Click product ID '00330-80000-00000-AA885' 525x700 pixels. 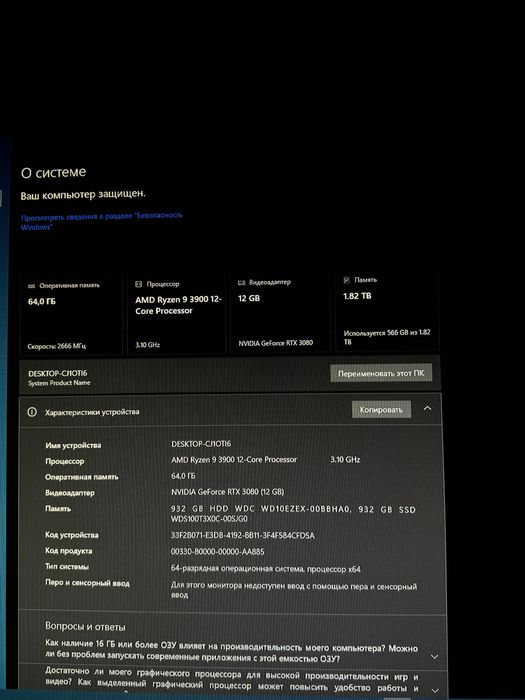pyautogui.click(x=217, y=552)
